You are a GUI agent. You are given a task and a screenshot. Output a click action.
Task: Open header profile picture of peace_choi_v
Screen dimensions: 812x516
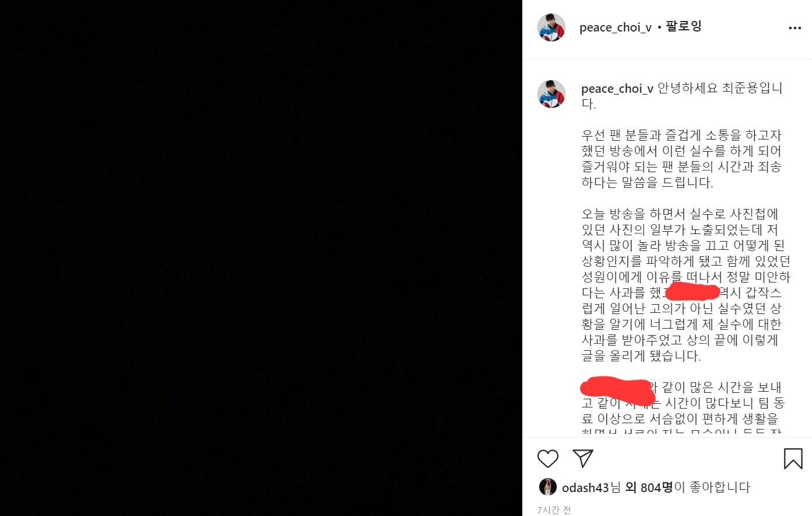(x=551, y=27)
